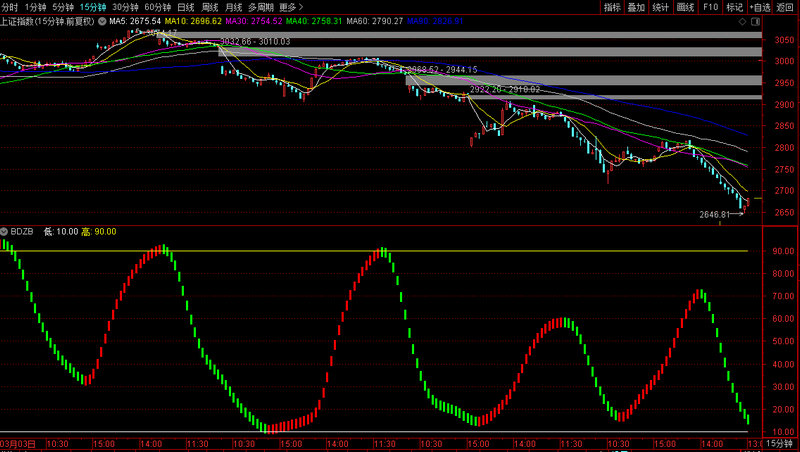Add stock to watchlist with +自选
Screen dimensions: 800x452
(x=760, y=7)
